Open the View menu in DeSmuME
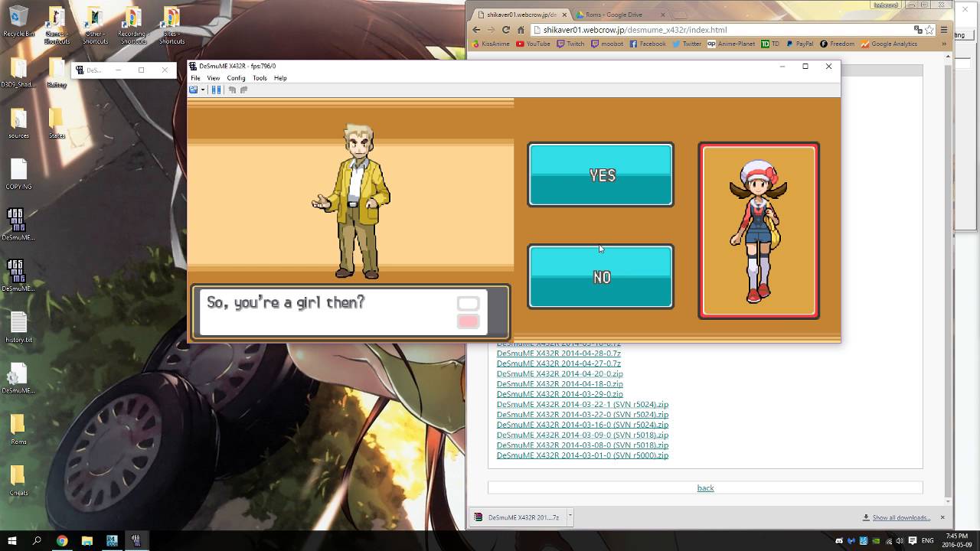 pyautogui.click(x=213, y=78)
